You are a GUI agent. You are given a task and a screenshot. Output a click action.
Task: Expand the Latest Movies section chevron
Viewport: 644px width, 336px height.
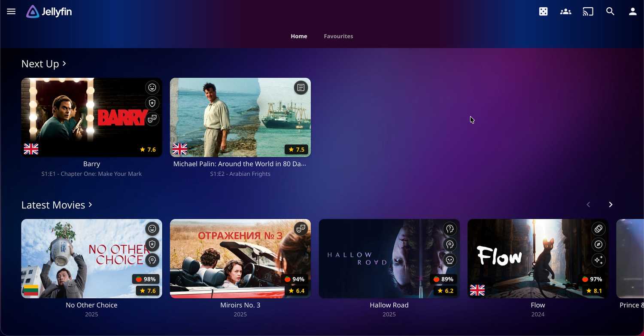coord(90,205)
